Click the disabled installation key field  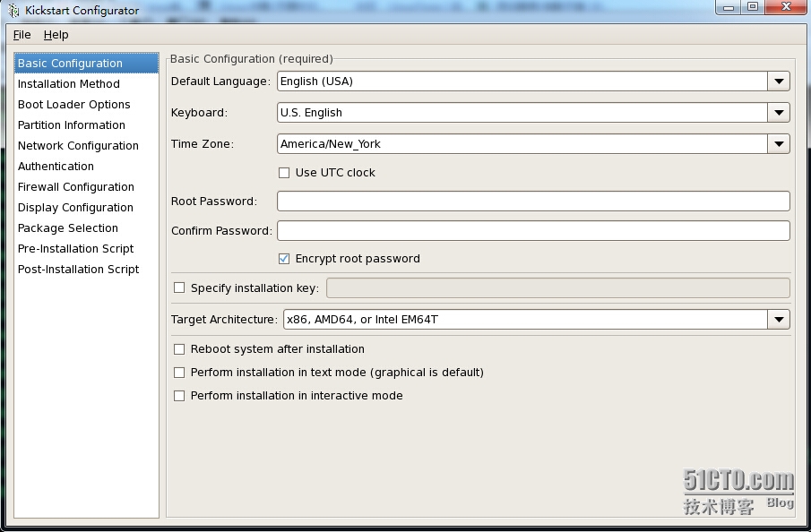(558, 288)
